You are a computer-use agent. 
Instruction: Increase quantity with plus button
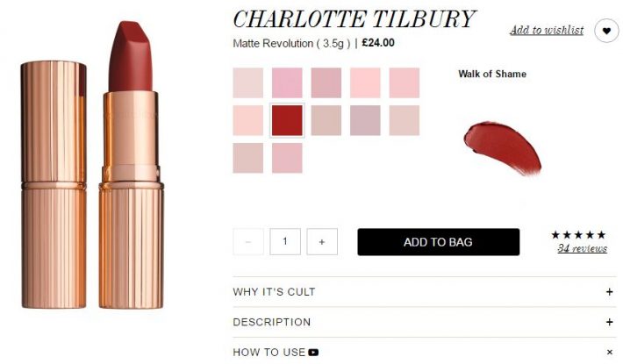click(322, 241)
